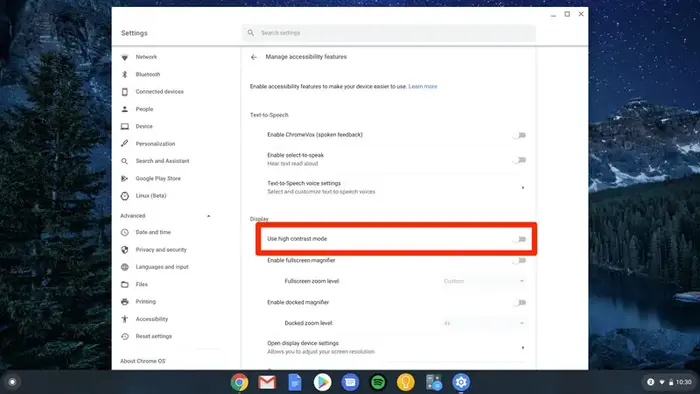
Task: Open Google Docs from the shelf
Action: pos(295,382)
